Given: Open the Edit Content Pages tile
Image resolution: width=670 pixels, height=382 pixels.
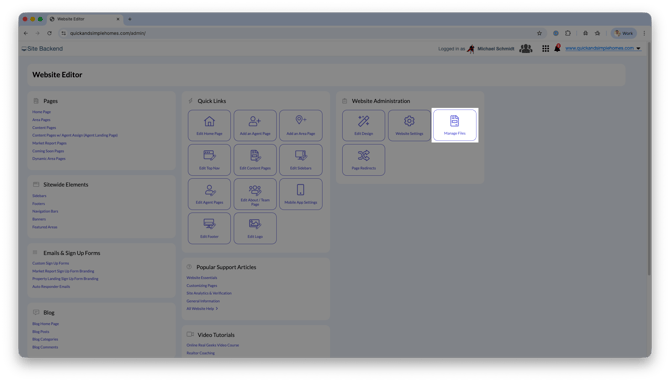Looking at the screenshot, I should [x=255, y=160].
